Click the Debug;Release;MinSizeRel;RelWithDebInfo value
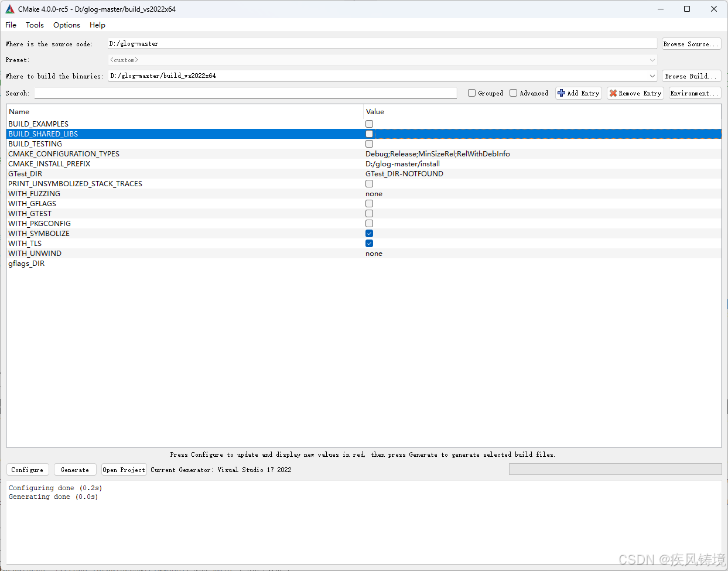The image size is (728, 571). tap(438, 153)
